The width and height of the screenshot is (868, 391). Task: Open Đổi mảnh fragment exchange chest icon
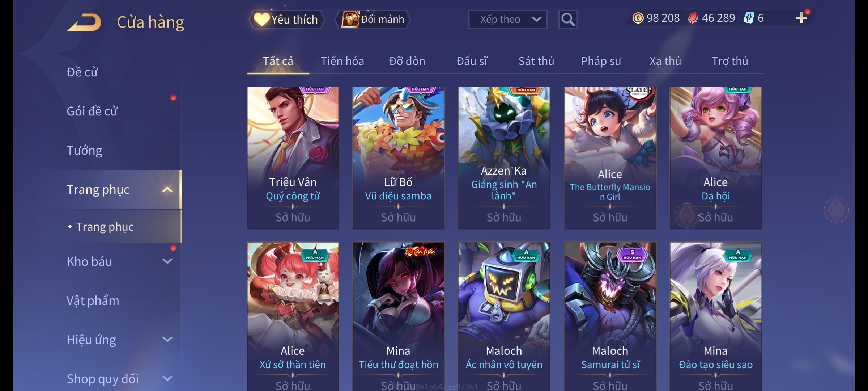click(x=350, y=19)
